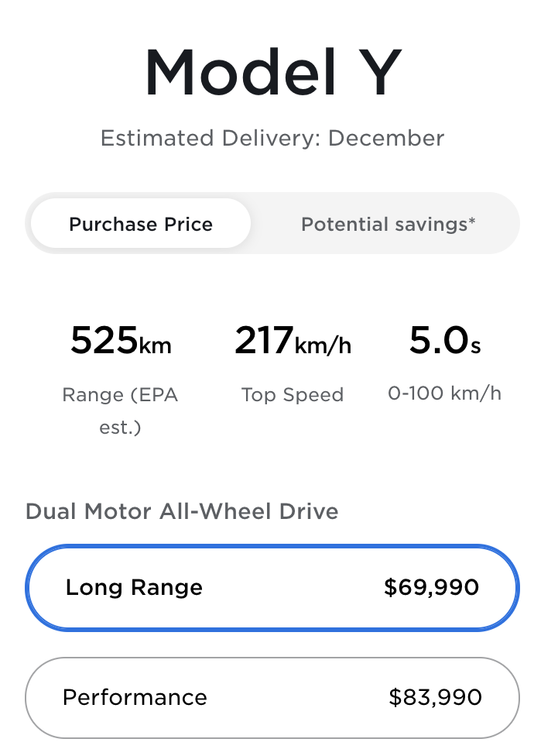
Task: Click the 0-100 km/h label
Action: point(445,393)
